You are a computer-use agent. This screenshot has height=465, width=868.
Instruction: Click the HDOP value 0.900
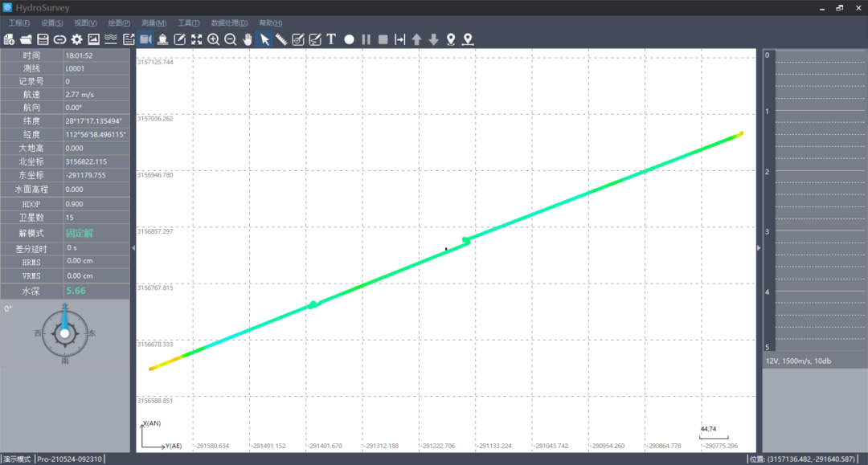74,204
